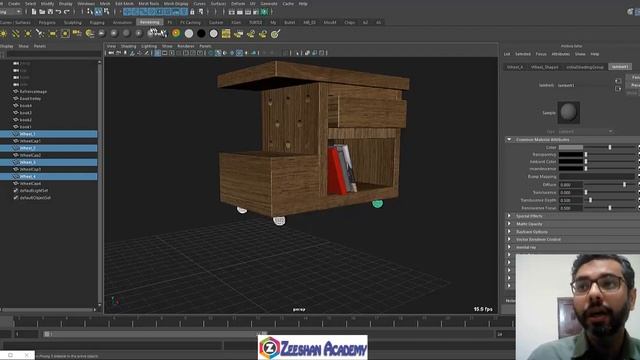The height and width of the screenshot is (360, 640).
Task: Click the Diffuse value field
Action: pos(571,184)
